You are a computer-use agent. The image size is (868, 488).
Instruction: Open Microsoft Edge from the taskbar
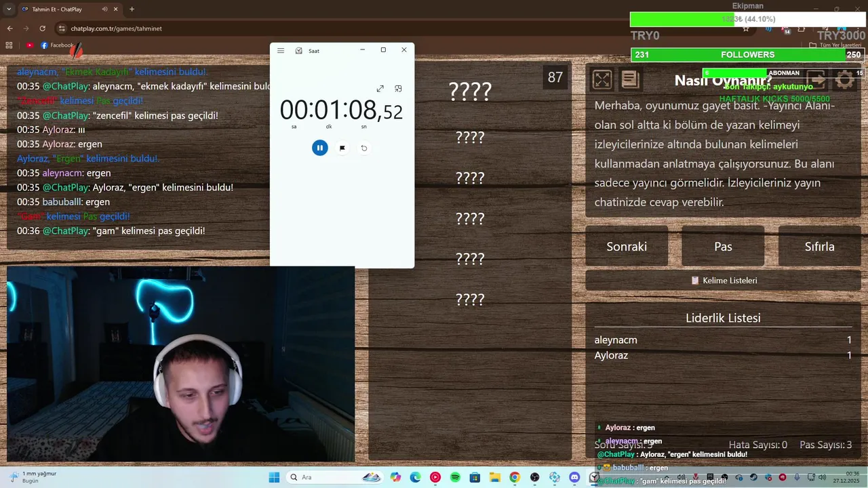pos(415,477)
